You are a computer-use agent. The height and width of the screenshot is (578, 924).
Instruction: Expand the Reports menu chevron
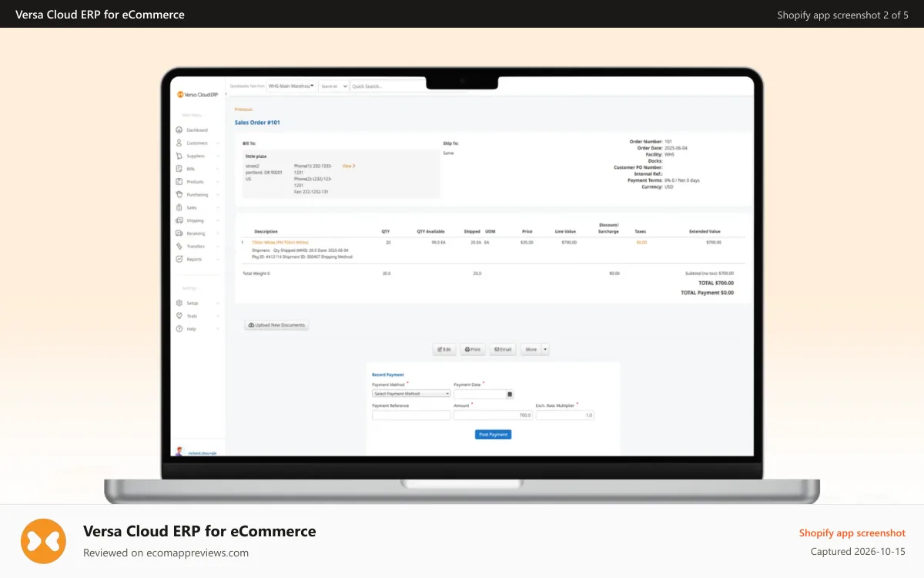click(218, 259)
